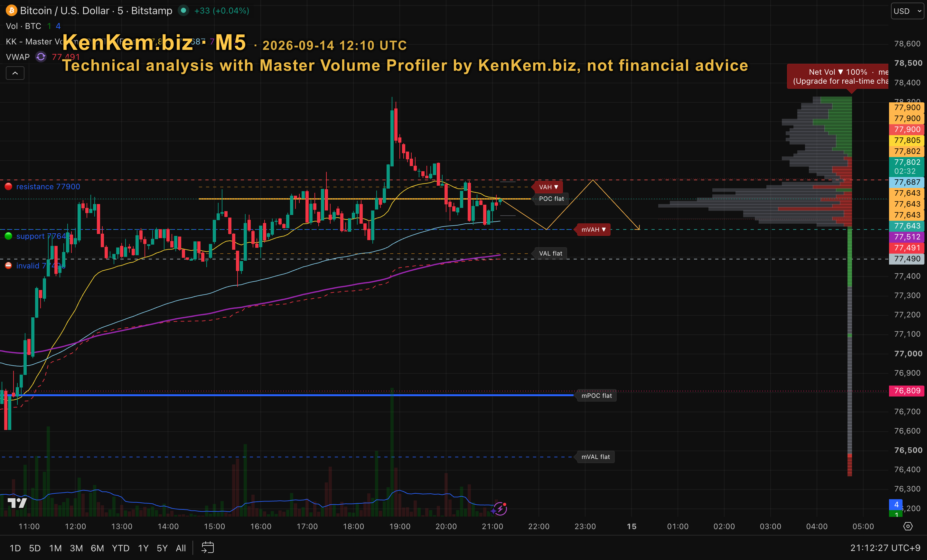The image size is (927, 560).
Task: Select the 5D time range
Action: coord(35,548)
